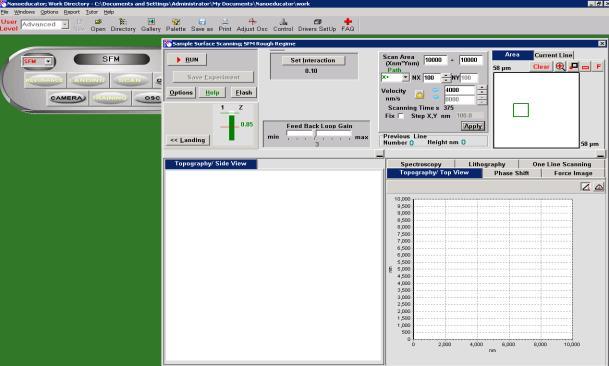Viewport: 609px width, 366px height.
Task: Click the SCAN button in the SFM panel
Action: (x=130, y=81)
